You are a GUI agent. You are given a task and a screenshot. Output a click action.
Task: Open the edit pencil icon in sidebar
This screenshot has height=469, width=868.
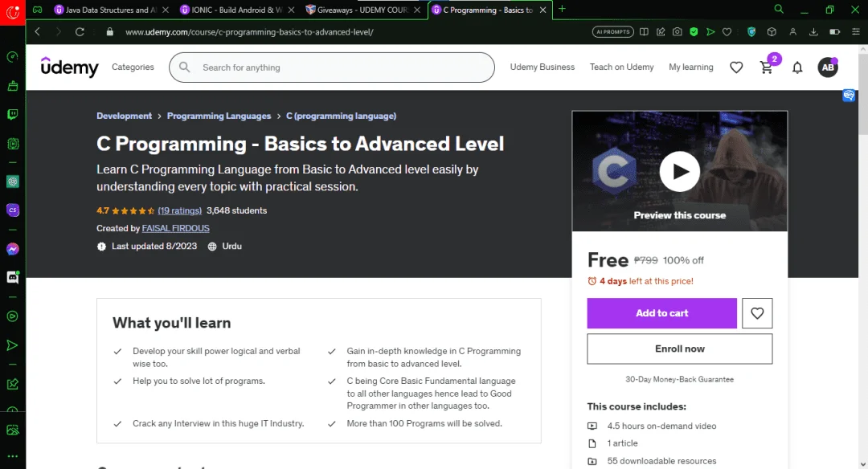point(12,384)
